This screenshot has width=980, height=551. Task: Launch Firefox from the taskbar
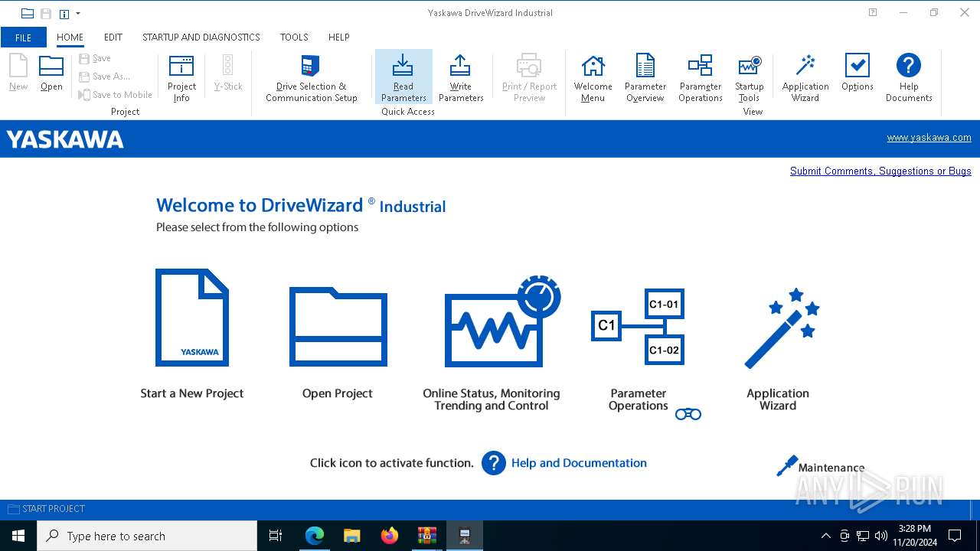pos(390,536)
